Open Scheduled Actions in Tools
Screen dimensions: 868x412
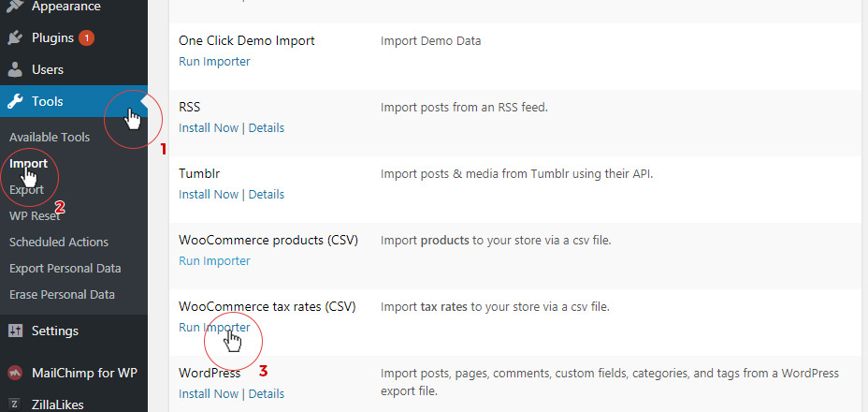(59, 242)
